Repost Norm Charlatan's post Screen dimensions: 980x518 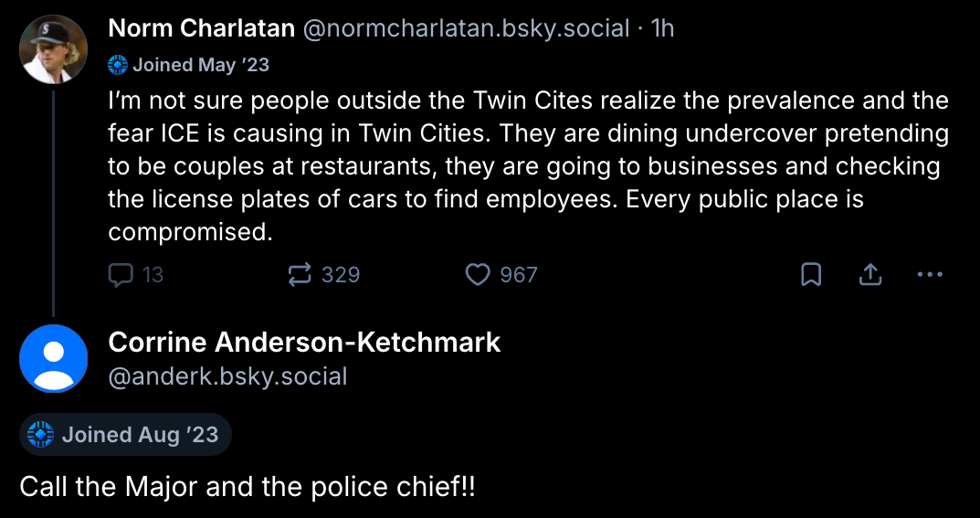point(300,274)
